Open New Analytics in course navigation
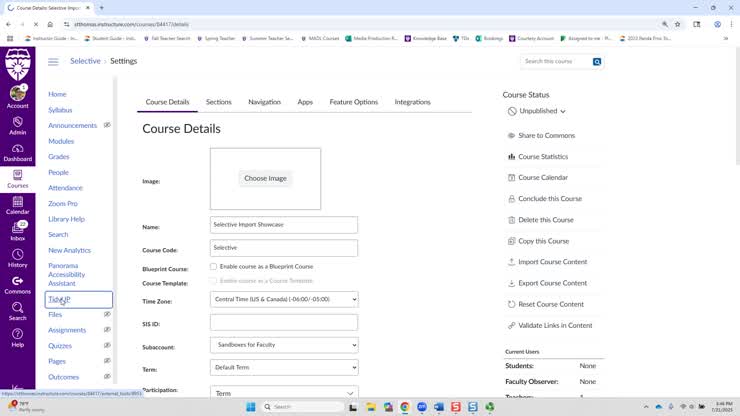 (x=69, y=250)
